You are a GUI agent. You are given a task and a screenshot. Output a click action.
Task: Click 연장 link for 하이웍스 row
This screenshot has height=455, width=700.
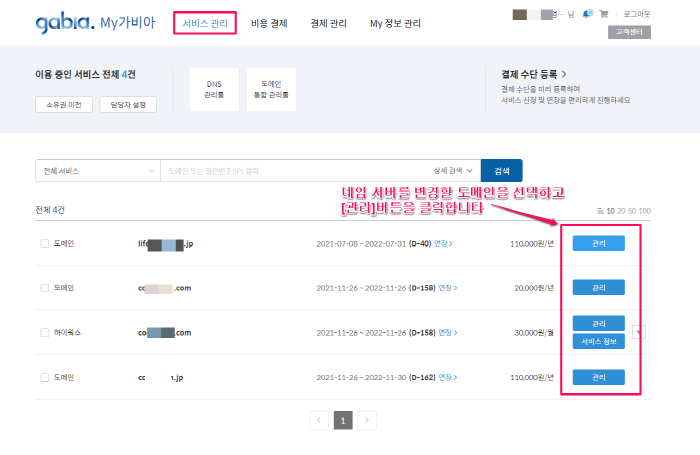(448, 333)
